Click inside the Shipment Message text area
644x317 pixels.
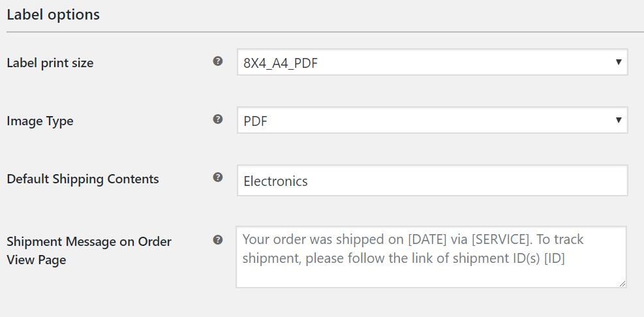pos(431,271)
